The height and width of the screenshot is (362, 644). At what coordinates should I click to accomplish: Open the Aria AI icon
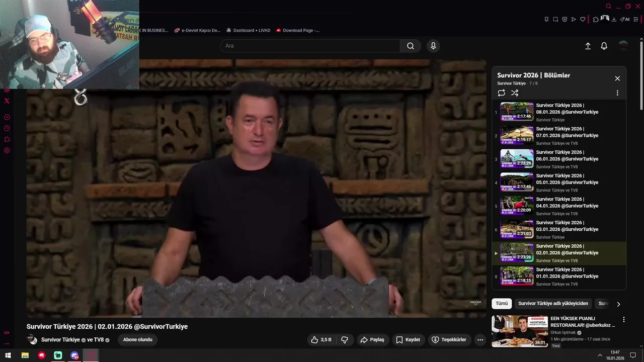pyautogui.click(x=625, y=19)
